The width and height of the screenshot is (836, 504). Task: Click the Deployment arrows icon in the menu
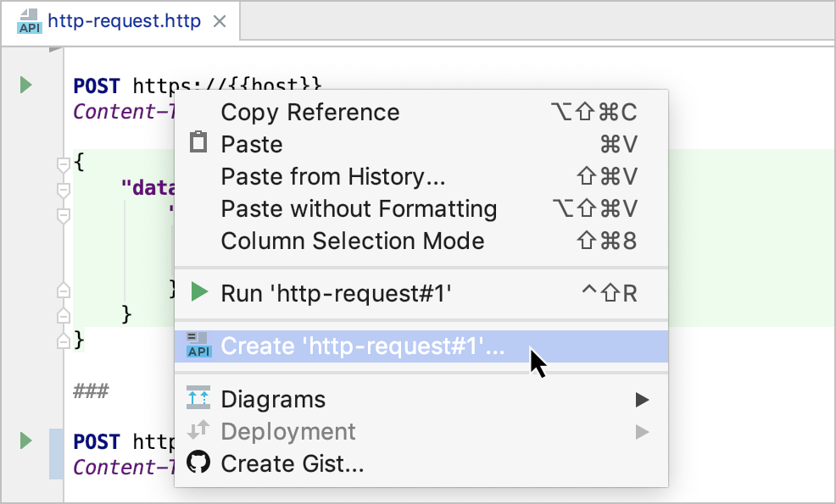(197, 432)
